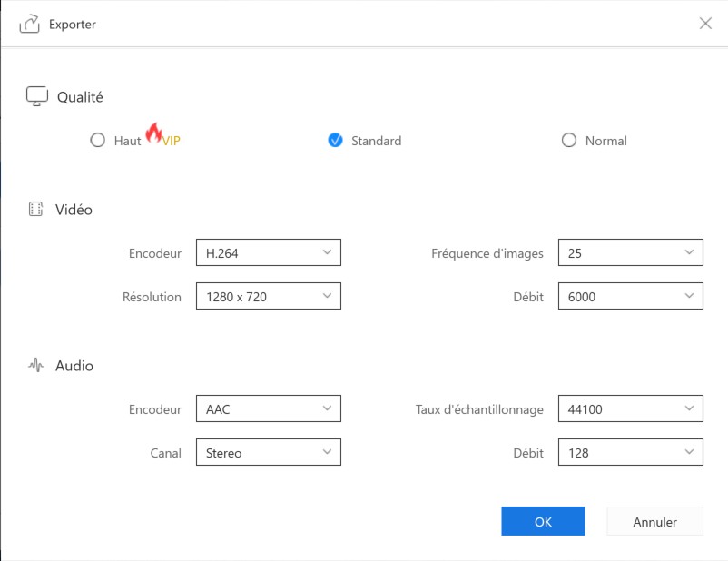Screen dimensions: 728x561
Task: Click the Audio waveform icon
Action: coord(36,366)
